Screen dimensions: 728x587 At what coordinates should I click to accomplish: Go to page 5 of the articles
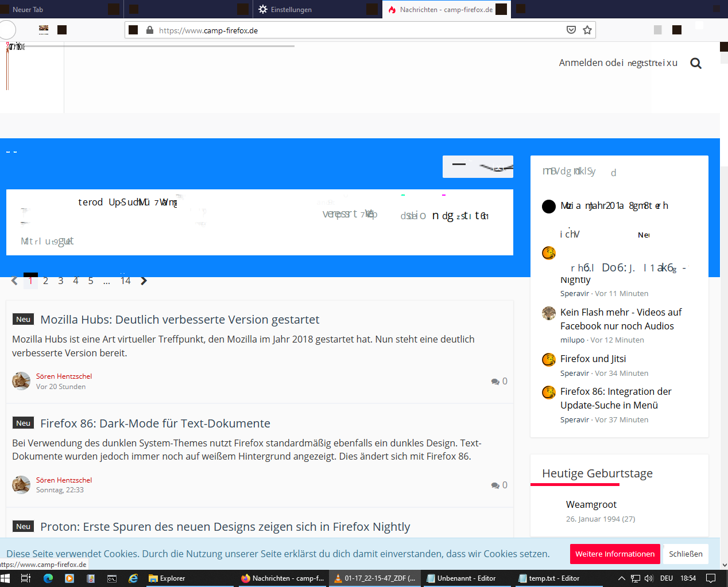click(91, 281)
